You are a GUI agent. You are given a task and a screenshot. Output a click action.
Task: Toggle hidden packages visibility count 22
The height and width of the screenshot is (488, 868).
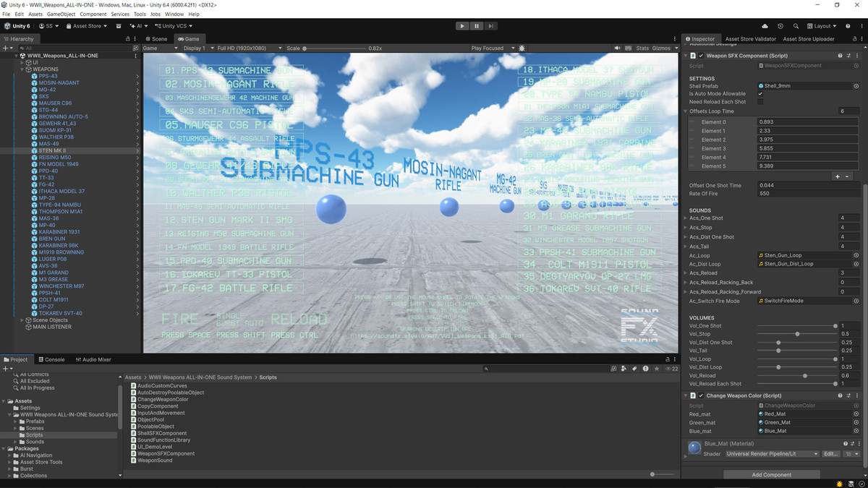672,369
